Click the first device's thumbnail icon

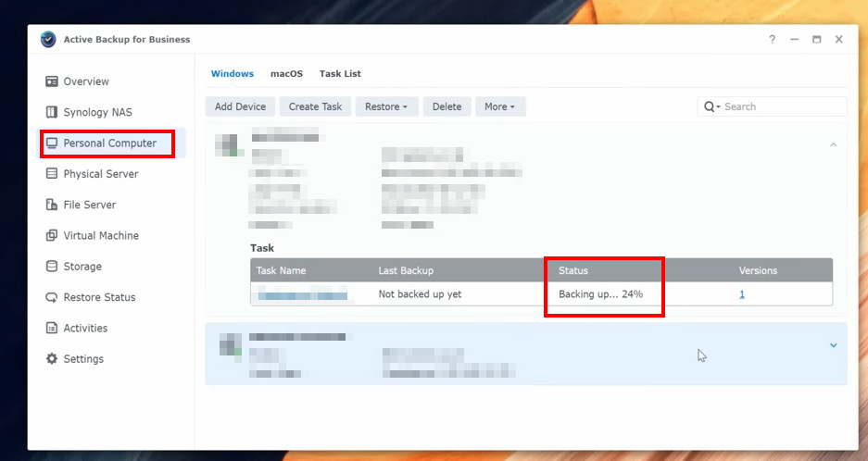[x=229, y=145]
